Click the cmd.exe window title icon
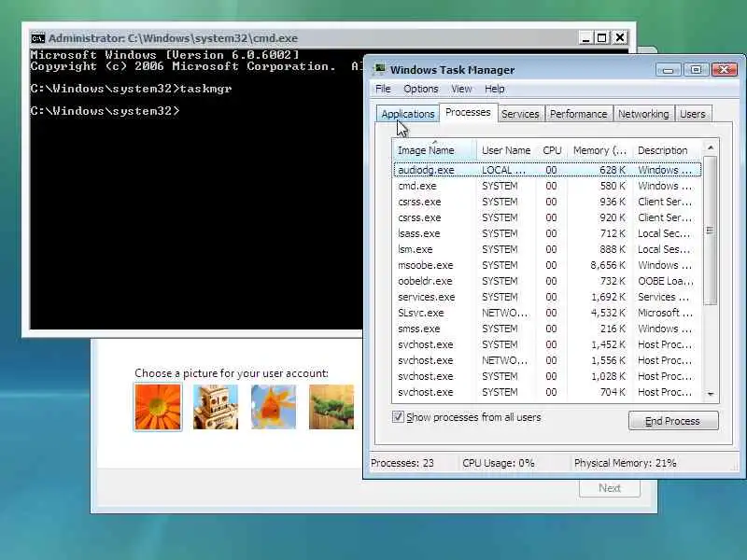The width and height of the screenshot is (747, 560). 37,38
